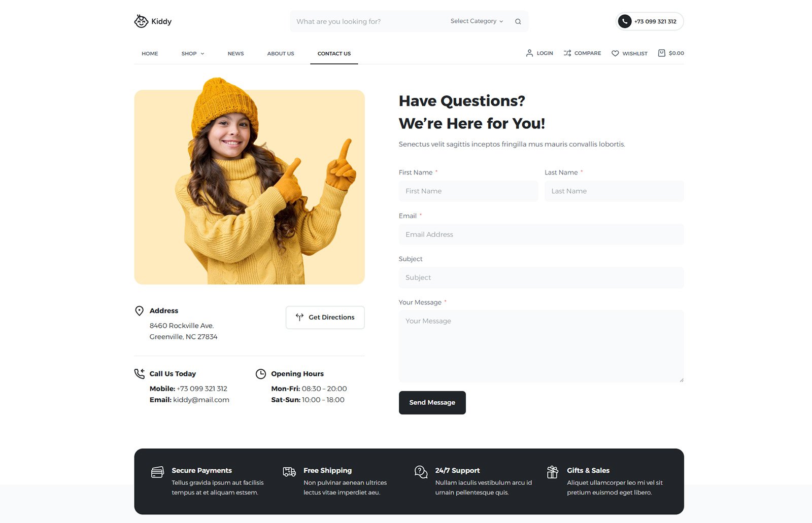The width and height of the screenshot is (812, 523).
Task: Open the Select Category dropdown
Action: tap(477, 21)
